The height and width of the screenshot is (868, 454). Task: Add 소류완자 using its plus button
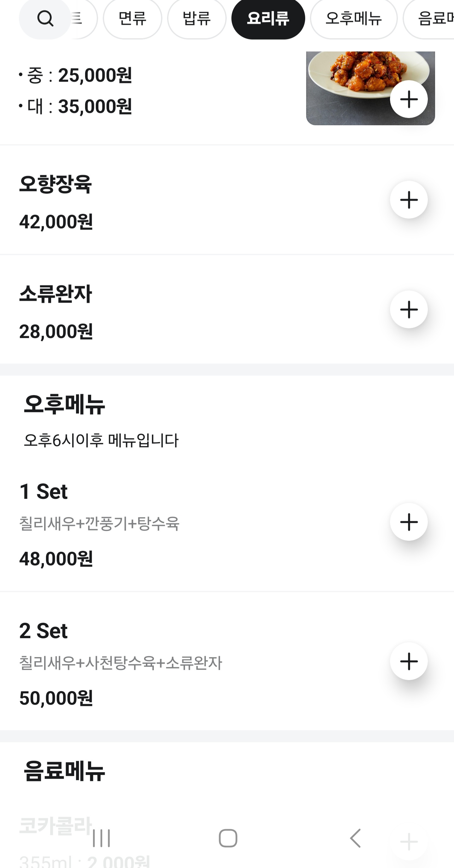(409, 309)
